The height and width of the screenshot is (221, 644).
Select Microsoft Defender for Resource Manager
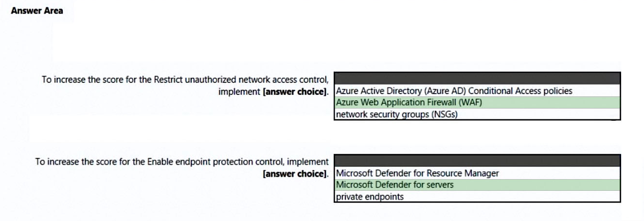click(x=417, y=173)
